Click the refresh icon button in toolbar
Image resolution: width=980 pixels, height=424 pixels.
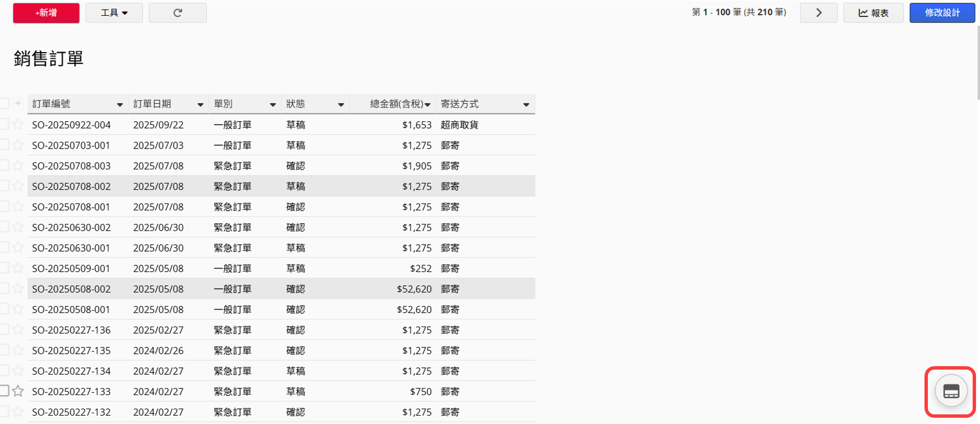pos(177,12)
